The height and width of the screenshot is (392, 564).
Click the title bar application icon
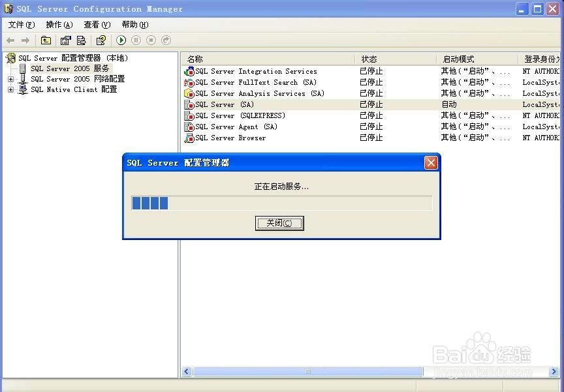8,8
